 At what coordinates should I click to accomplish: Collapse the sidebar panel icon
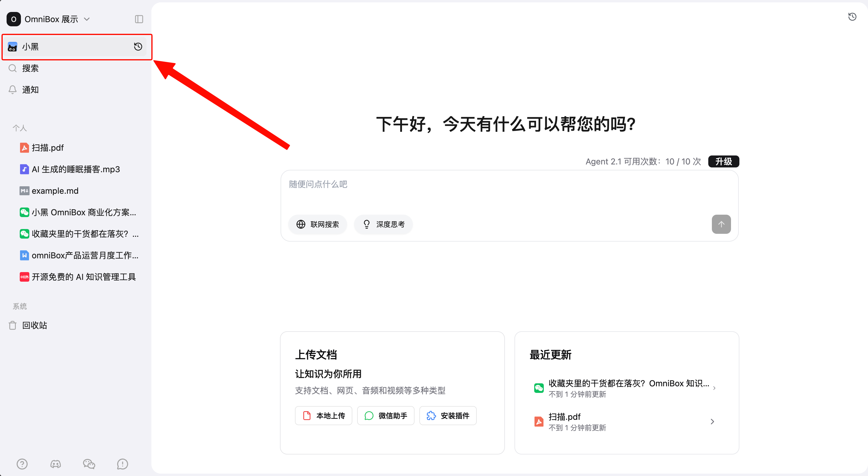tap(139, 19)
